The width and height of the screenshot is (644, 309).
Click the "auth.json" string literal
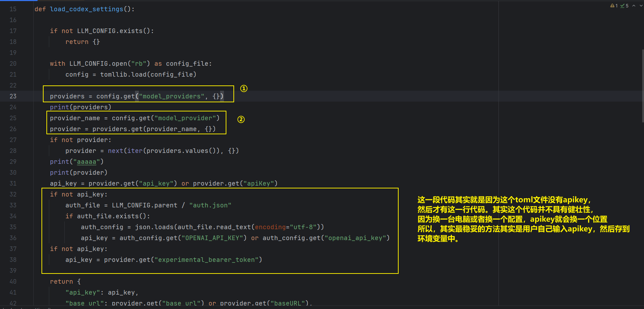[210, 205]
